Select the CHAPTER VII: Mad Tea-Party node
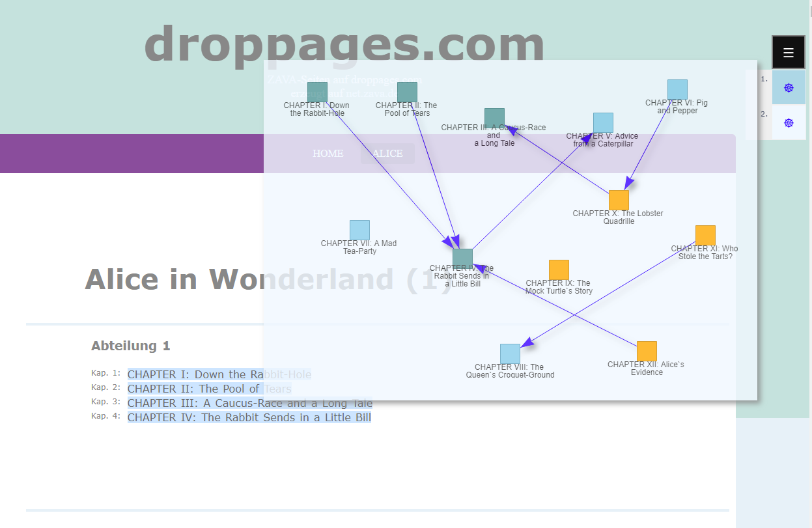The image size is (812, 528). coord(359,229)
